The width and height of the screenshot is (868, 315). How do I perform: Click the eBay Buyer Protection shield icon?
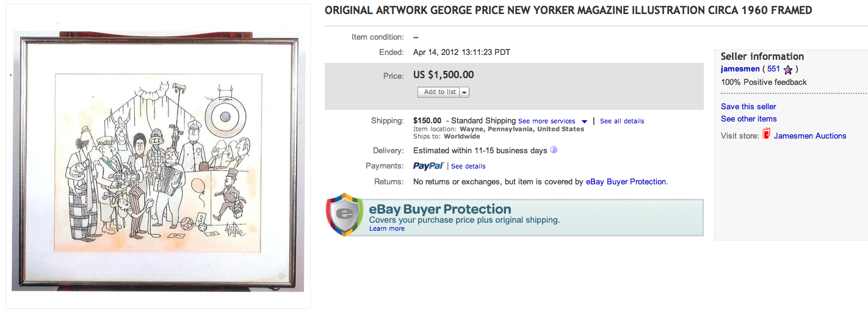(x=345, y=216)
